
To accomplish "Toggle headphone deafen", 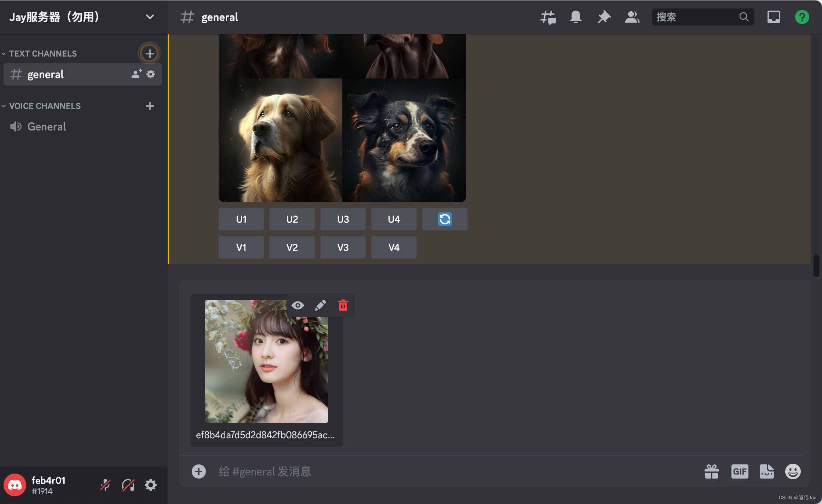I will point(128,485).
